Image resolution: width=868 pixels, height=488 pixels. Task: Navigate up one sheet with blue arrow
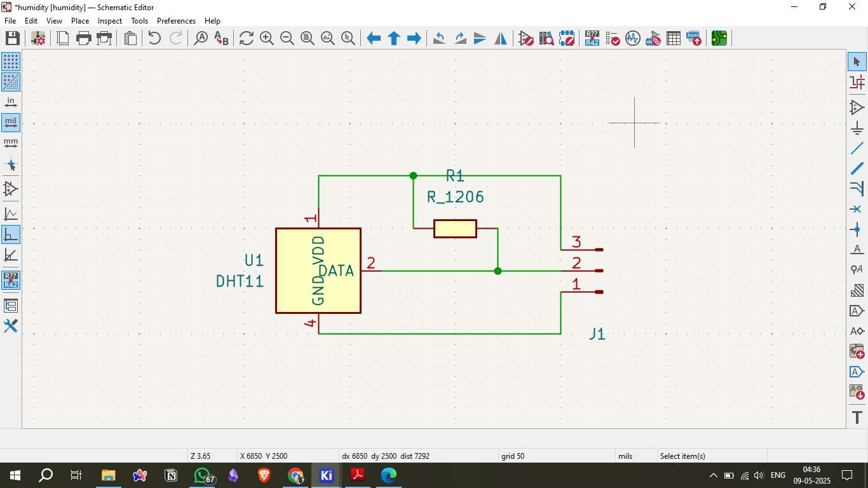tap(394, 38)
